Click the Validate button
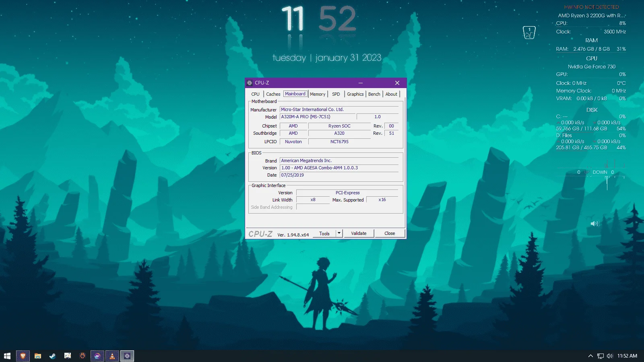Image resolution: width=644 pixels, height=362 pixels. coord(359,233)
